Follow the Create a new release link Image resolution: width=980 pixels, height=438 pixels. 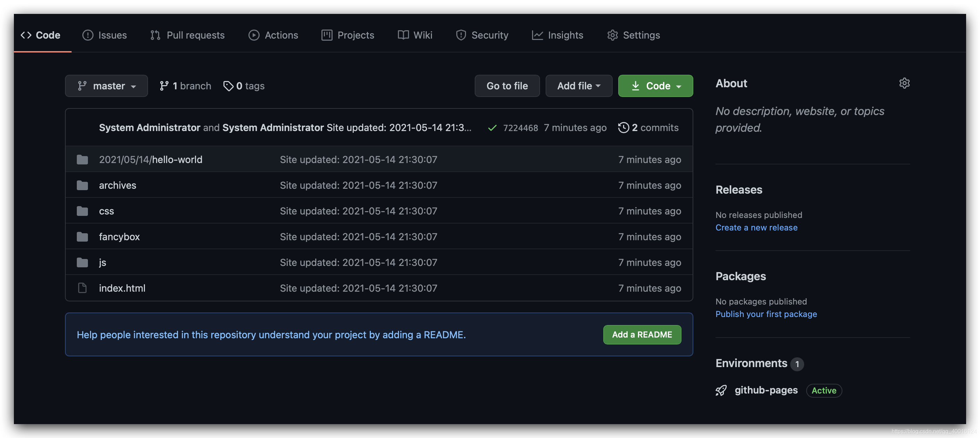coord(756,227)
